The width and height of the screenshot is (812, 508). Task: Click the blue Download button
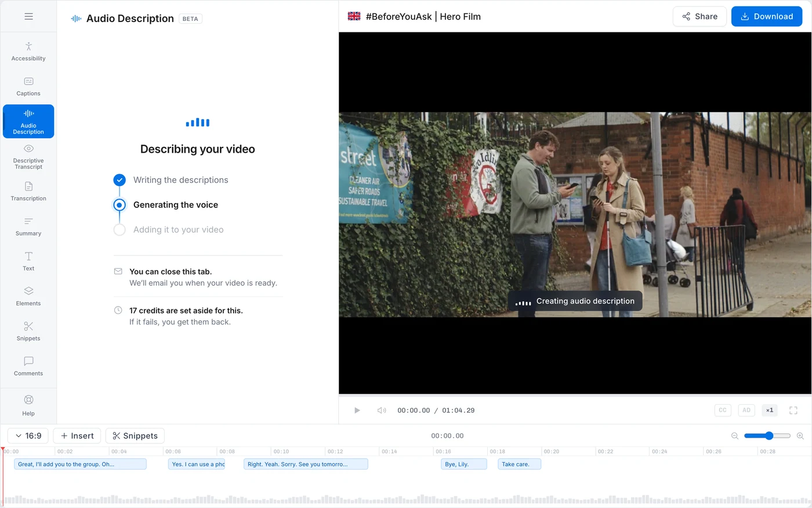pos(767,16)
